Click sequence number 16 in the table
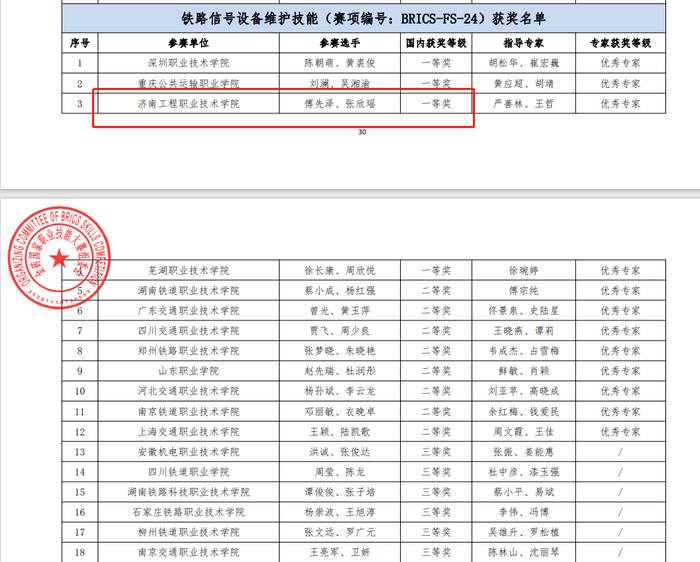 coord(80,512)
